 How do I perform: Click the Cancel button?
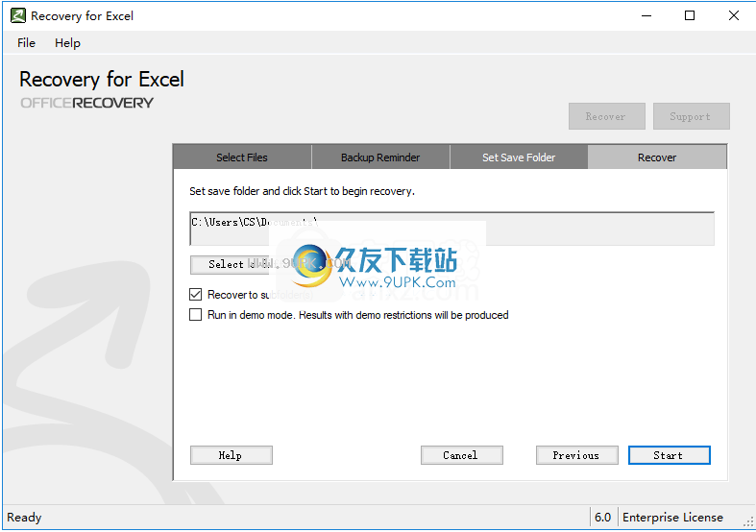(461, 455)
